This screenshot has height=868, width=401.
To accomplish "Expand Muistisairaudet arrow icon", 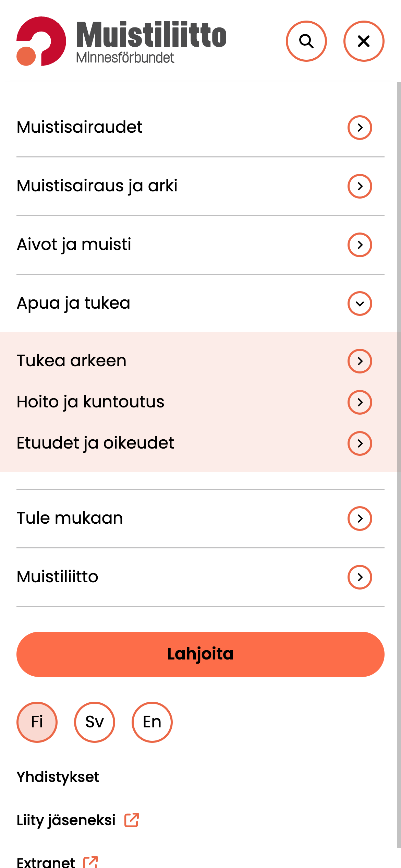I will pos(360,128).
